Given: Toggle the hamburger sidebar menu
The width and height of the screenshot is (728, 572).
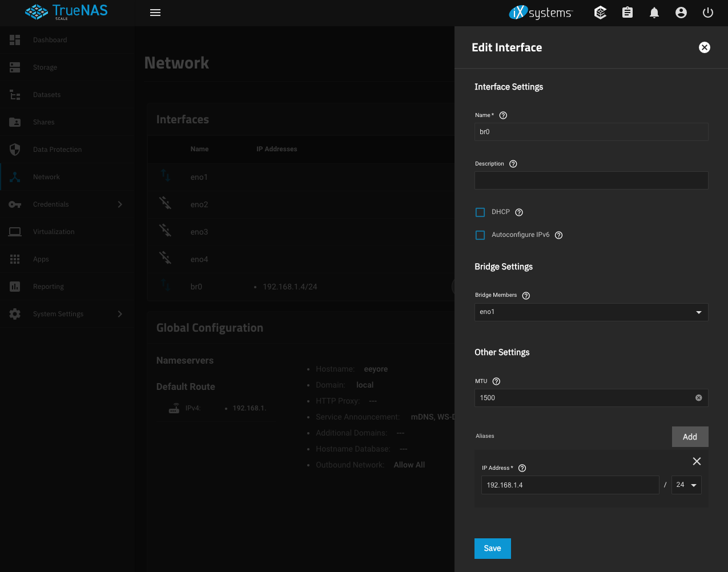Looking at the screenshot, I should 155,13.
